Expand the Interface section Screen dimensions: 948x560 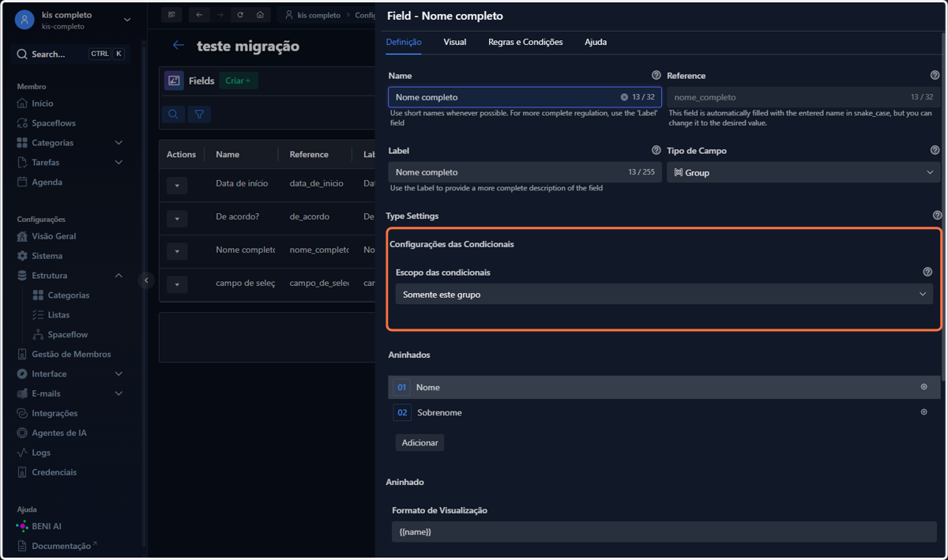[118, 374]
